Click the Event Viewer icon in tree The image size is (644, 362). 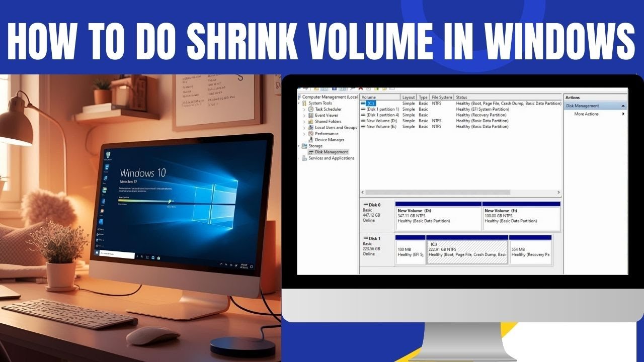pos(311,115)
